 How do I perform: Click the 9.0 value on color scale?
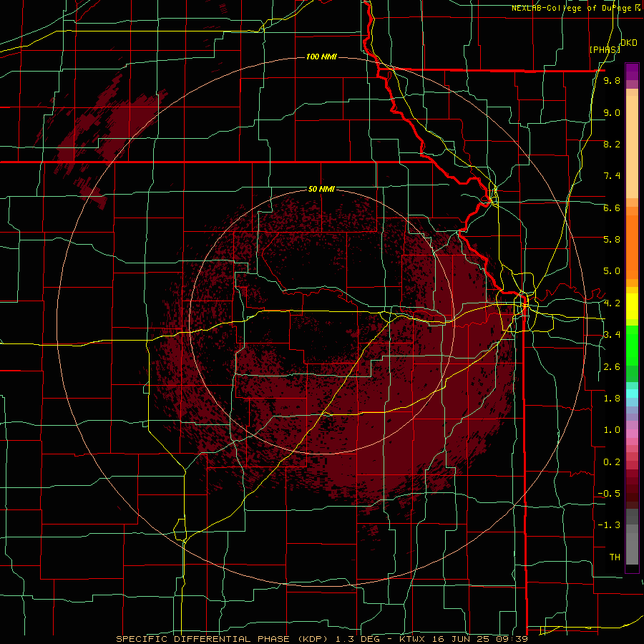[x=612, y=112]
